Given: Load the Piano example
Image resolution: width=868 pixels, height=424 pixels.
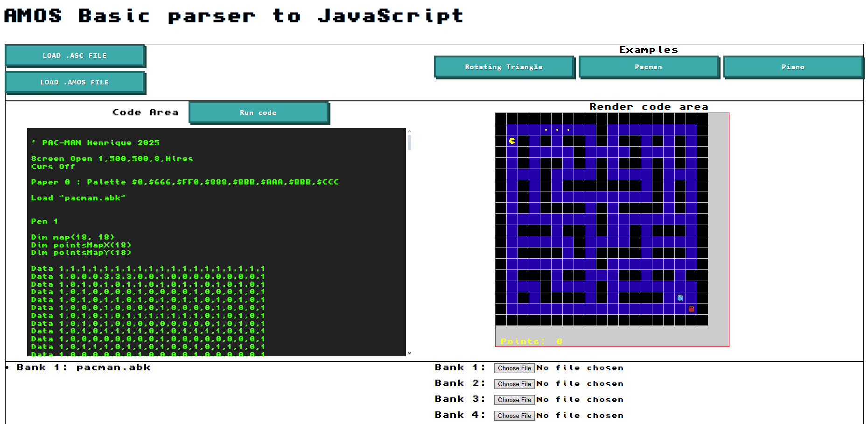Looking at the screenshot, I should coord(793,67).
